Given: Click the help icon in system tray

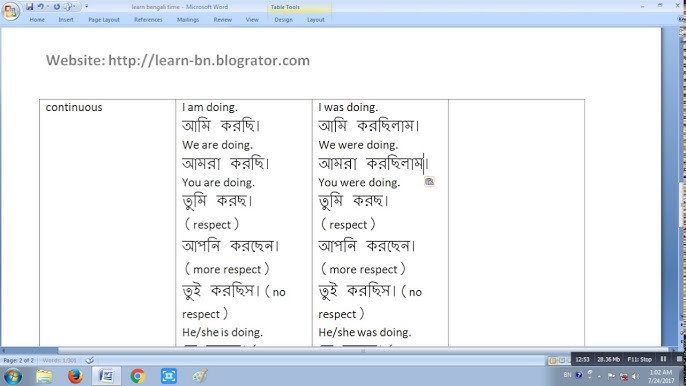Looking at the screenshot, I should coord(579,375).
